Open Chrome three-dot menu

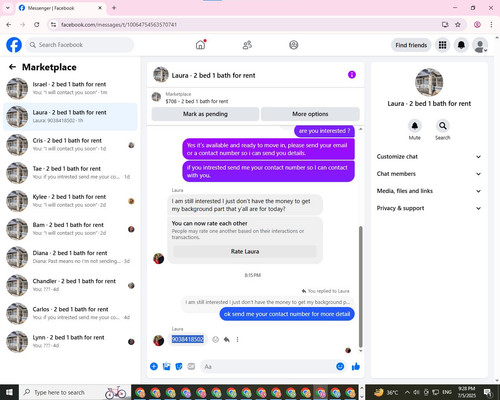click(491, 24)
